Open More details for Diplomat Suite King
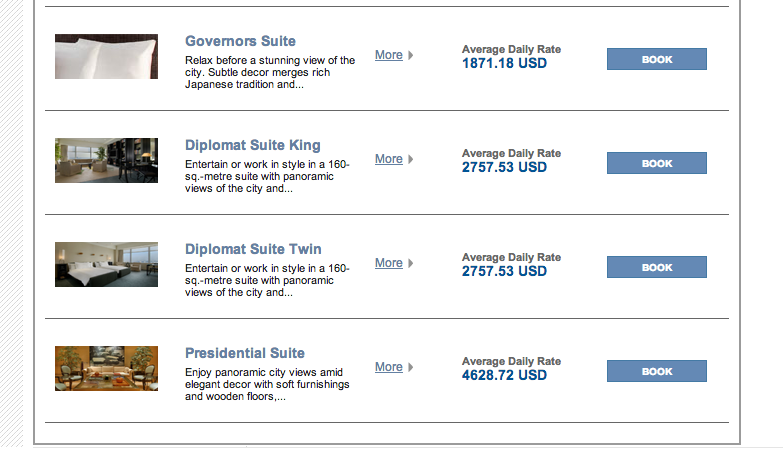783x457 pixels. coord(389,159)
